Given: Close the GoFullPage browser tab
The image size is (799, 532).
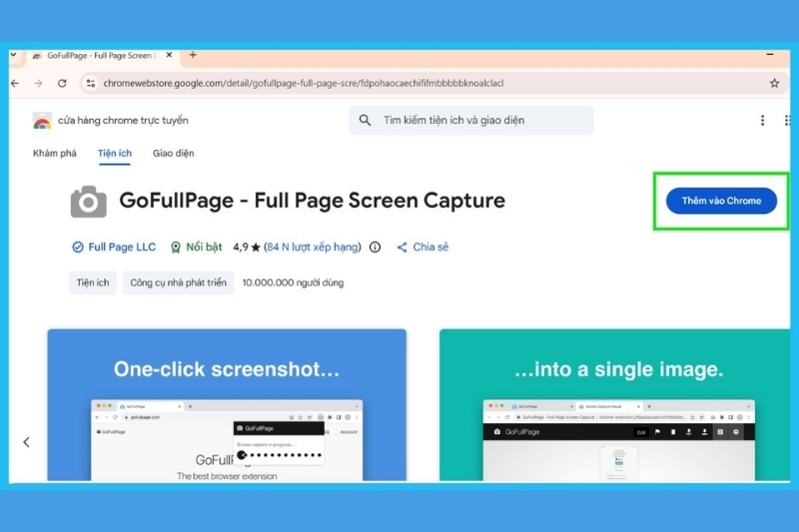Looking at the screenshot, I should click(x=169, y=55).
